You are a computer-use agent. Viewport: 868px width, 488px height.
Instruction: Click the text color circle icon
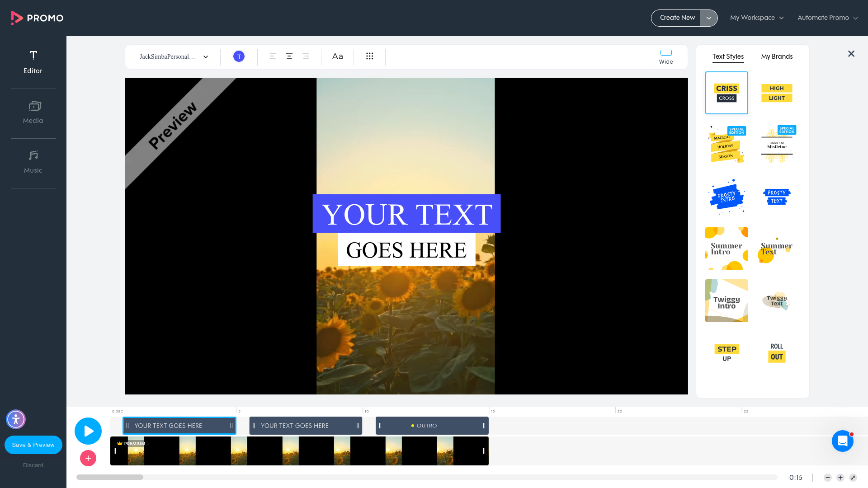coord(239,56)
